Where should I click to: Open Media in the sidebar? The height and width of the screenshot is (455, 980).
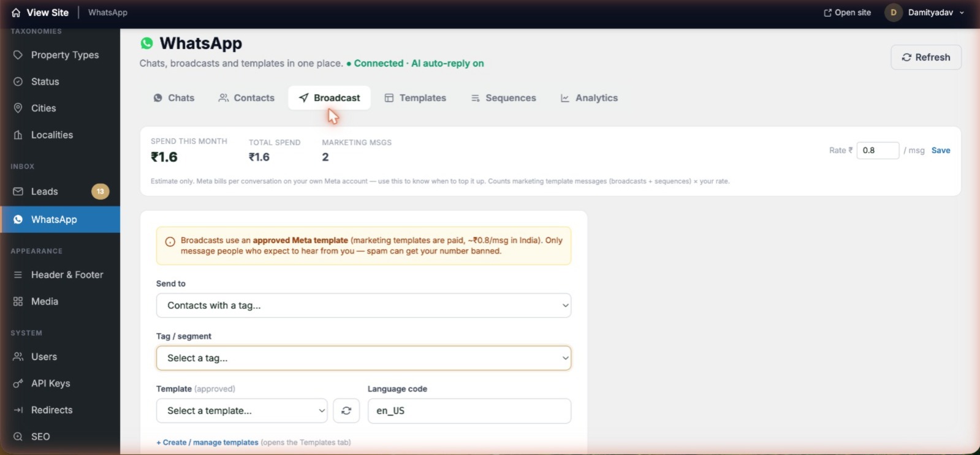(60, 301)
